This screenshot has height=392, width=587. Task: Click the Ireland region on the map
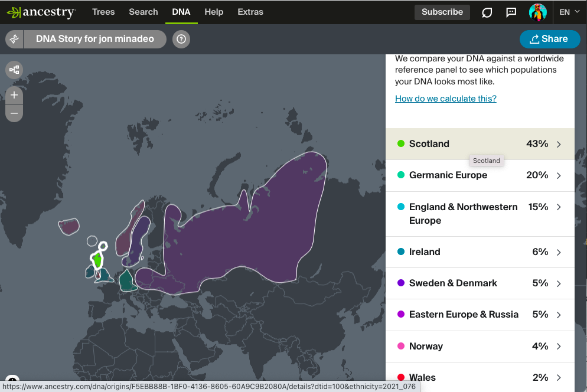pyautogui.click(x=90, y=272)
